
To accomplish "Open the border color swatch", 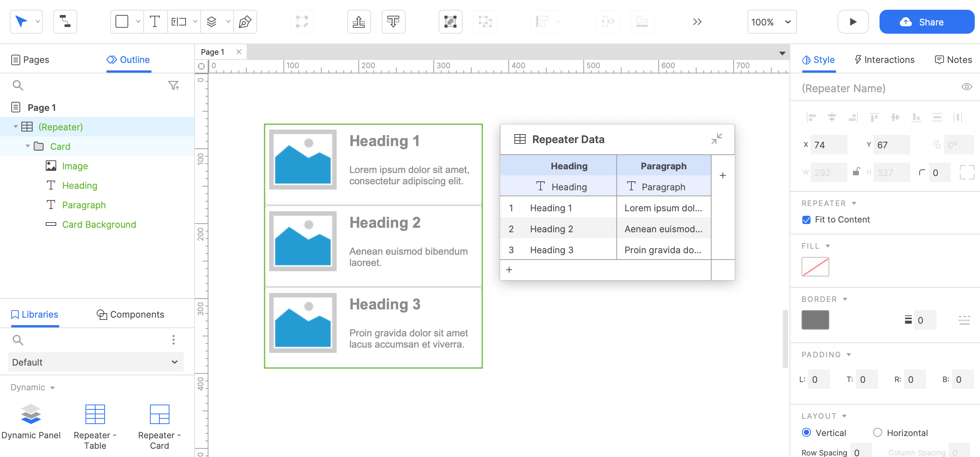I will pyautogui.click(x=815, y=320).
